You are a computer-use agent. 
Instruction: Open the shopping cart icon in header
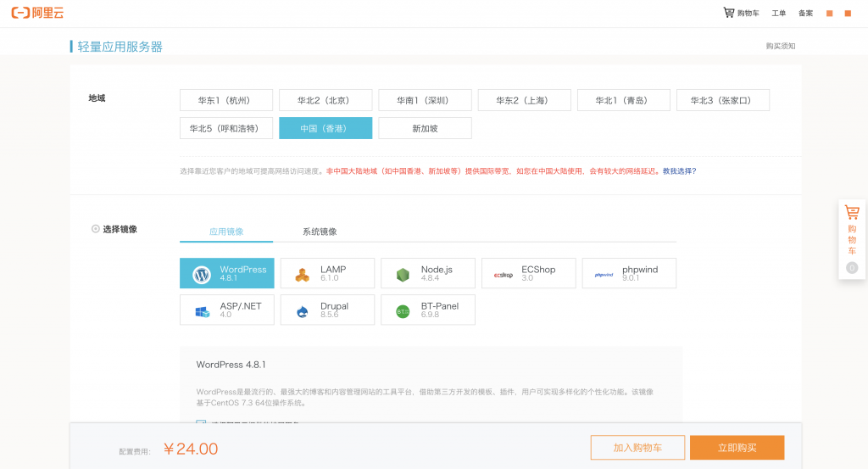coord(728,12)
